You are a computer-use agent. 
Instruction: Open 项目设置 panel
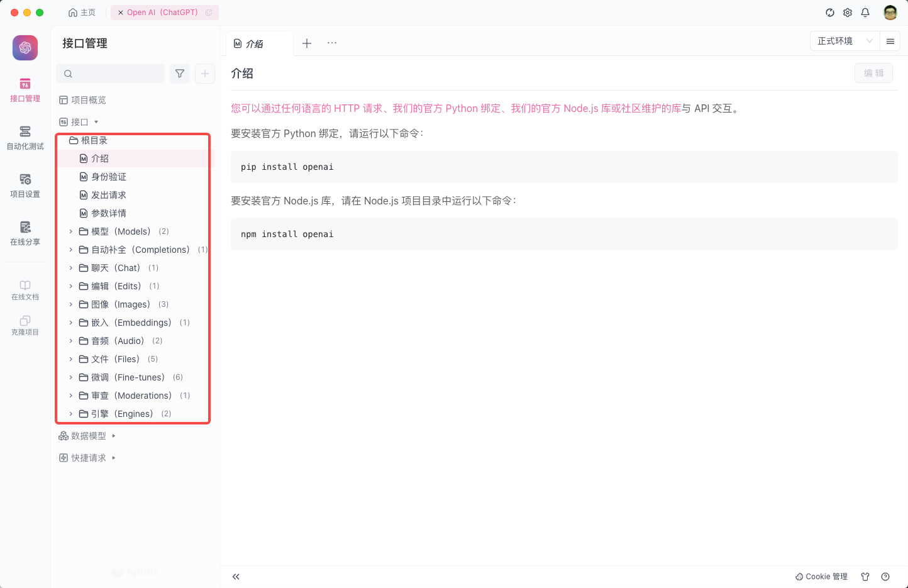25,186
